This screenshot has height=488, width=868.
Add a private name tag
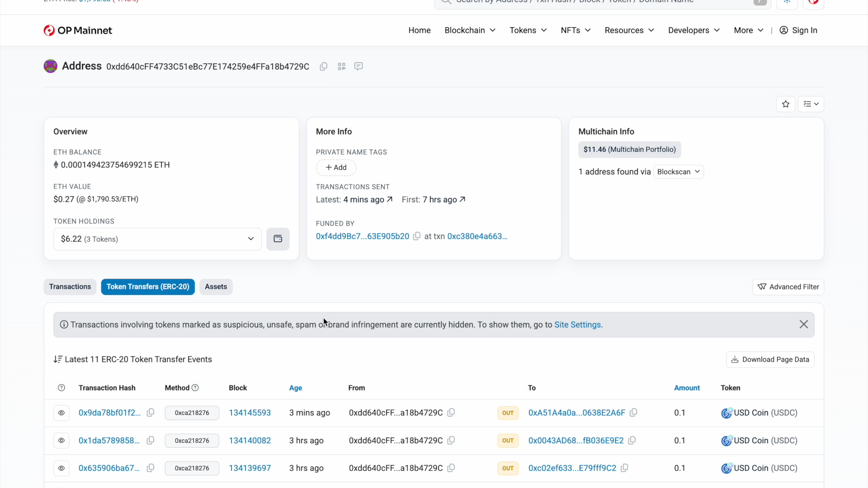pyautogui.click(x=336, y=168)
